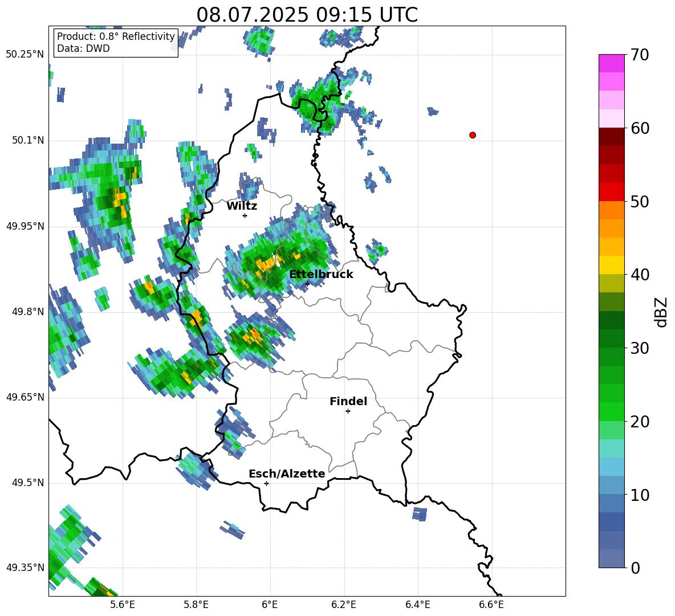Screen dimensions: 675x616
Task: Click the Data: DWD text
Action: [x=83, y=48]
